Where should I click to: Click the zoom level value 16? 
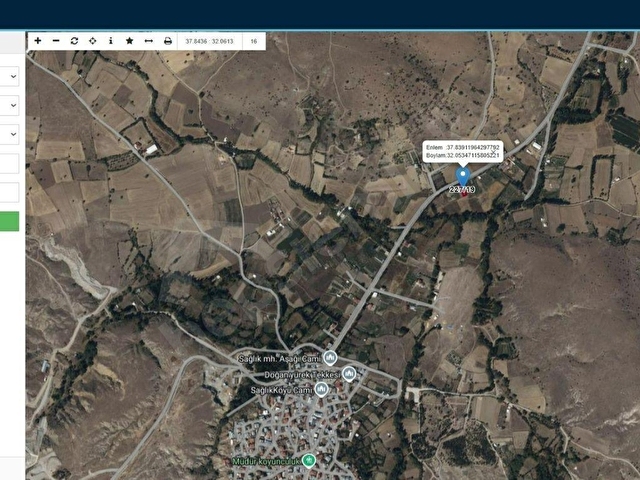point(254,41)
